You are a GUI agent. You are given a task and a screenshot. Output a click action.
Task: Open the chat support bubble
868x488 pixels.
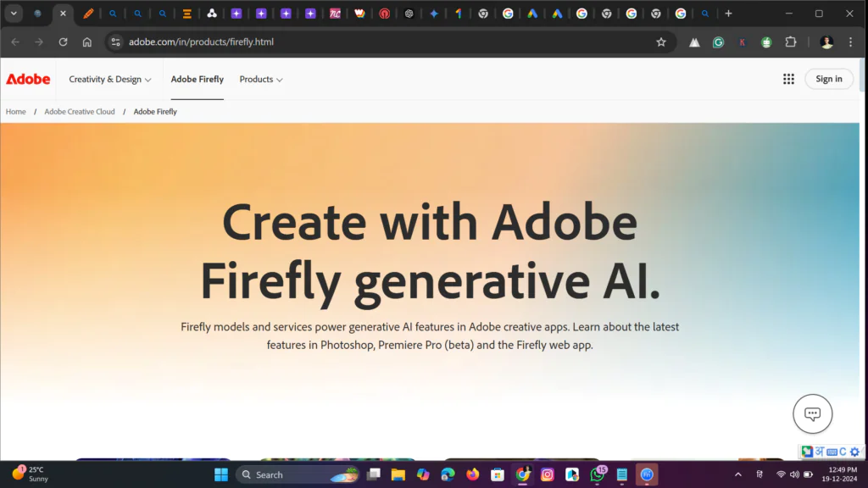(812, 413)
